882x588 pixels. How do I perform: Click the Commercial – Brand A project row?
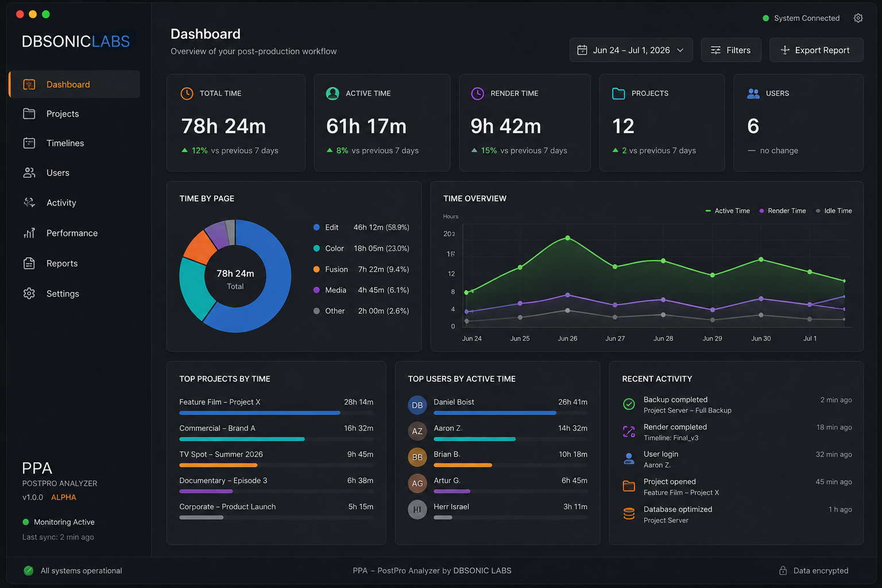pos(276,433)
